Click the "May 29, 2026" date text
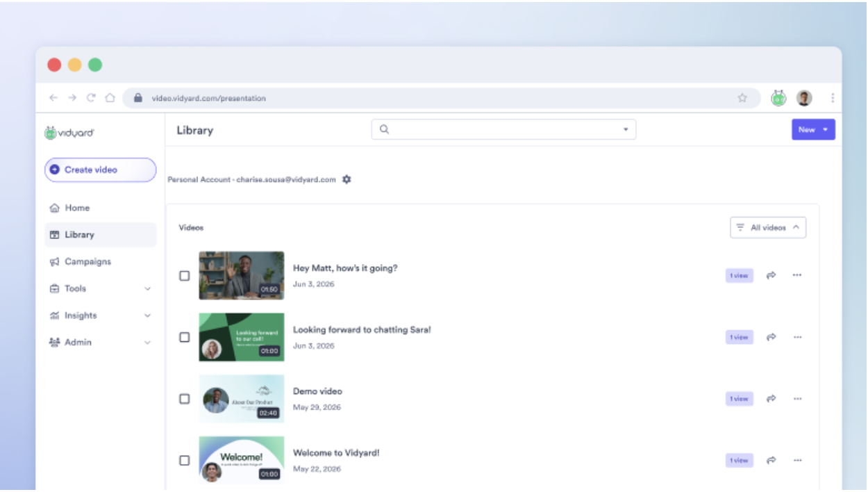The image size is (868, 492). click(x=317, y=407)
